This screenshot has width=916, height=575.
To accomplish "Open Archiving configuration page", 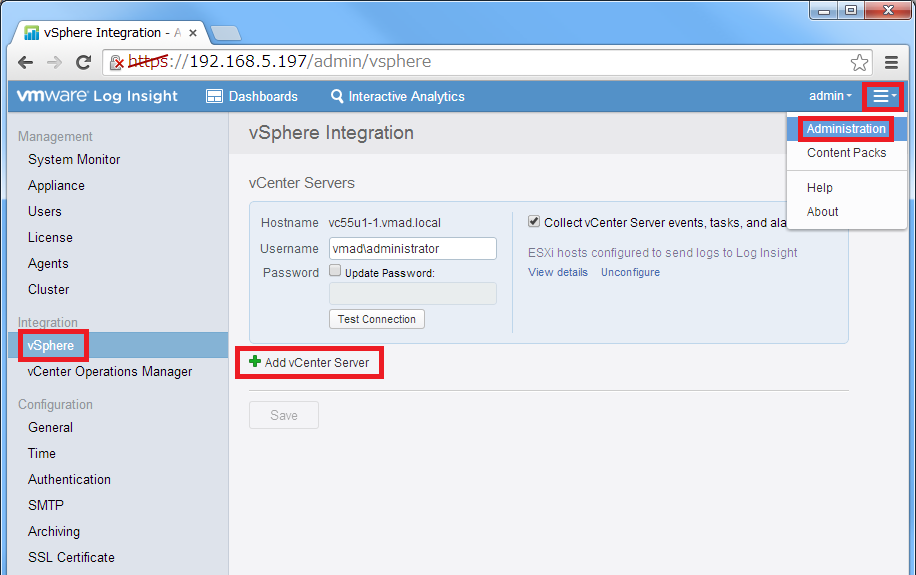I will [54, 532].
